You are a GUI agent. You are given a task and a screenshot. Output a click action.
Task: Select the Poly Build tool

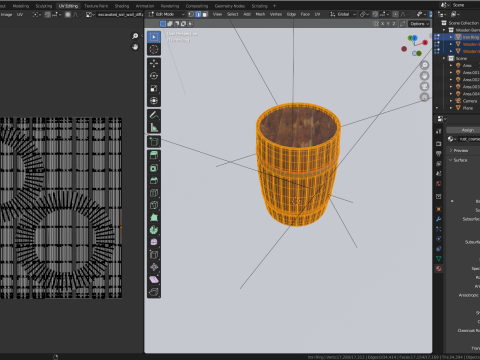point(154,217)
